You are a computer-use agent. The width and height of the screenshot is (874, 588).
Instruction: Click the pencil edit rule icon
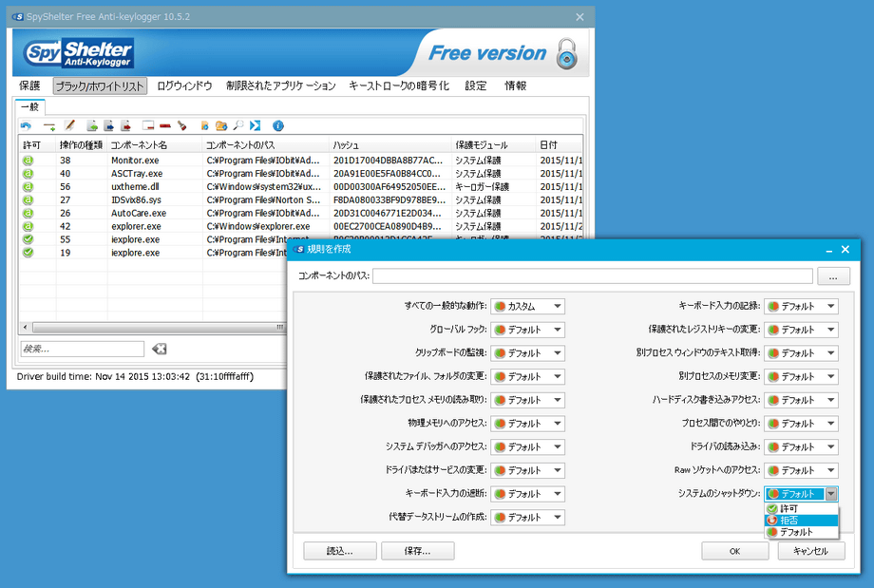point(69,126)
